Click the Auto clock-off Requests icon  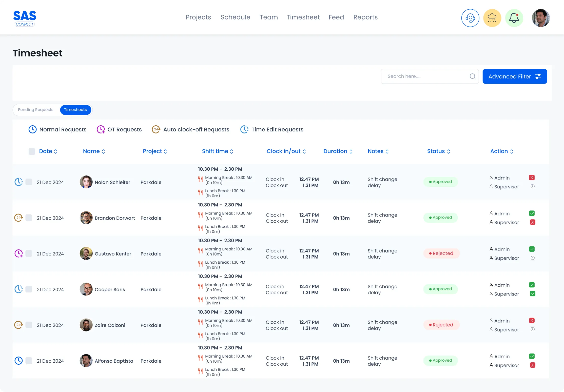click(156, 129)
